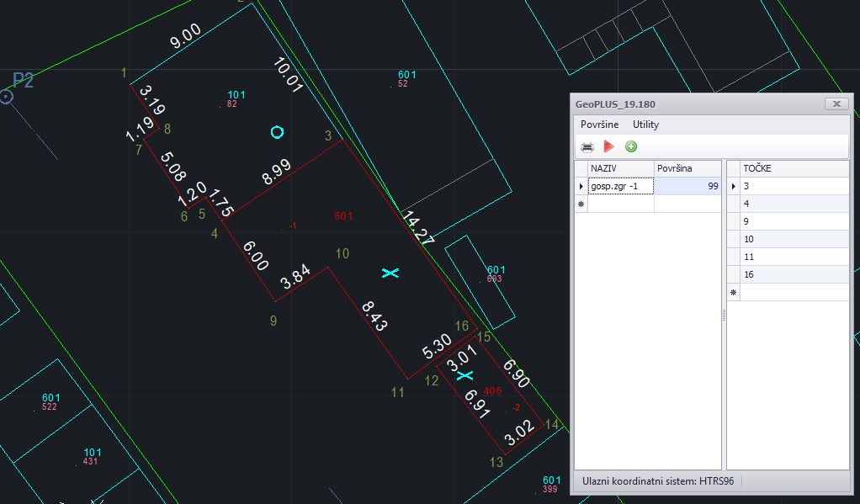Click the 3.84 dimension label
This screenshot has width=860, height=504.
pos(295,277)
